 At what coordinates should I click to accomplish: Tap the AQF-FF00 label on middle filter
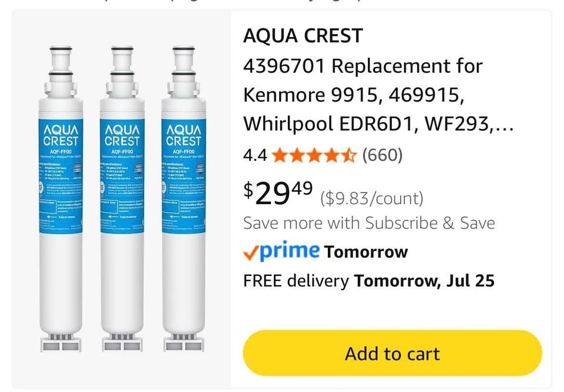click(x=122, y=151)
